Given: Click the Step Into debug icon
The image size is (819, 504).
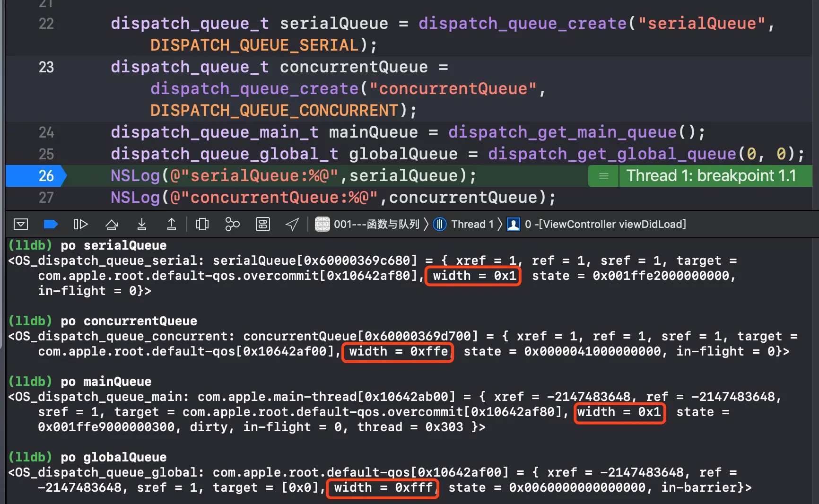Looking at the screenshot, I should pos(141,224).
